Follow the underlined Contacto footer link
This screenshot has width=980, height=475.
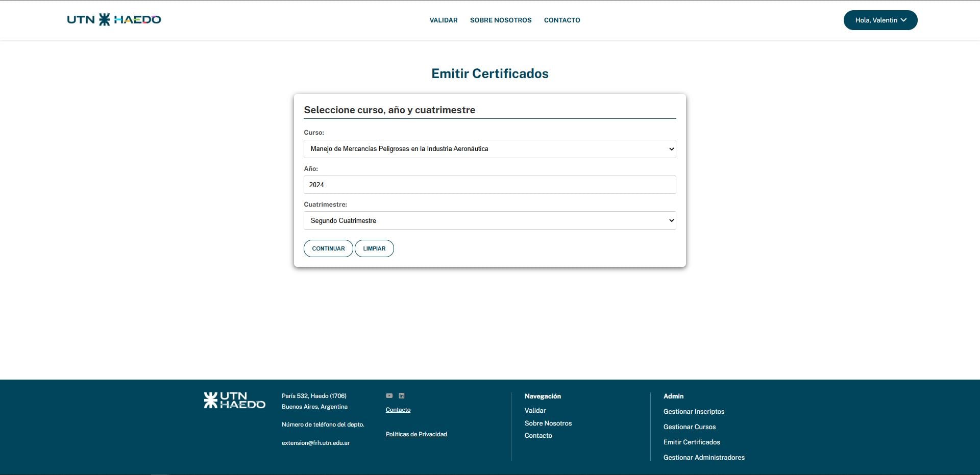[398, 410]
